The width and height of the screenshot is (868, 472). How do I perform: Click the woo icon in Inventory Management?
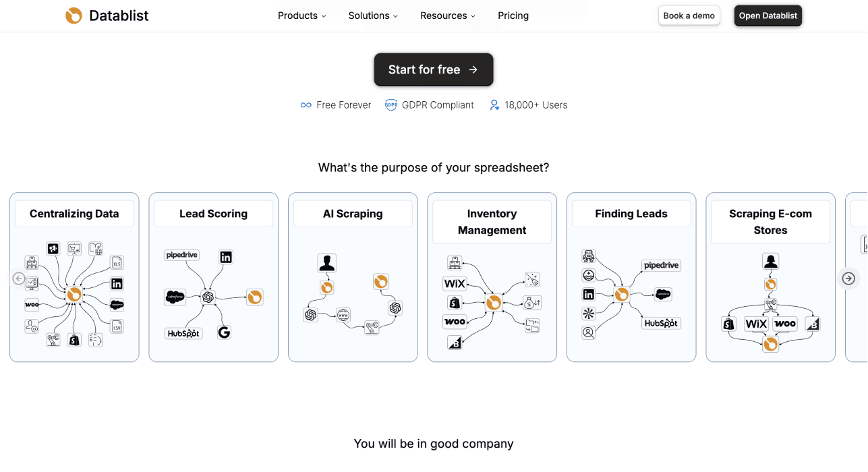click(x=455, y=322)
